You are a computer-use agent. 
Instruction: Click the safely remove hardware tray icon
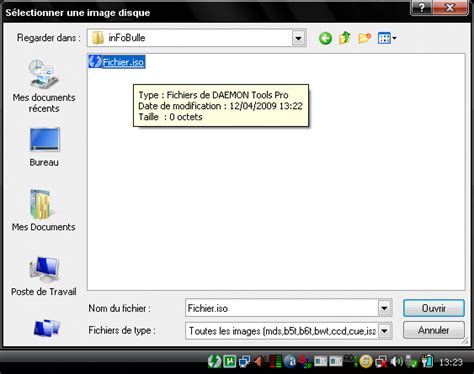coord(412,362)
